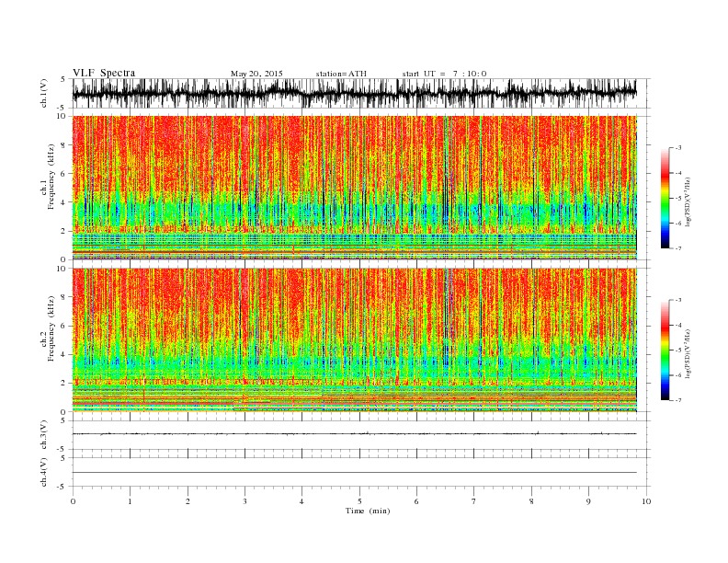
Task: Select the "start UT = 7 : 10: 0" text
Action: (444, 74)
